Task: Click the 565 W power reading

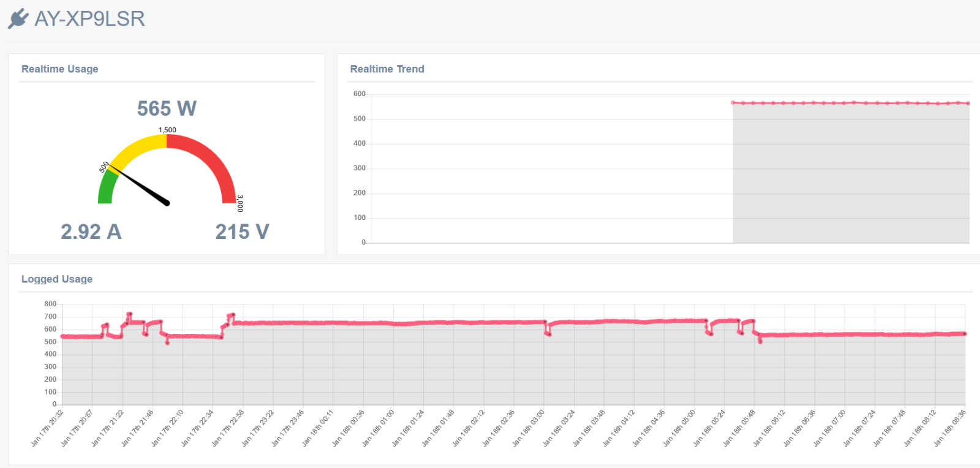Action: click(x=167, y=108)
